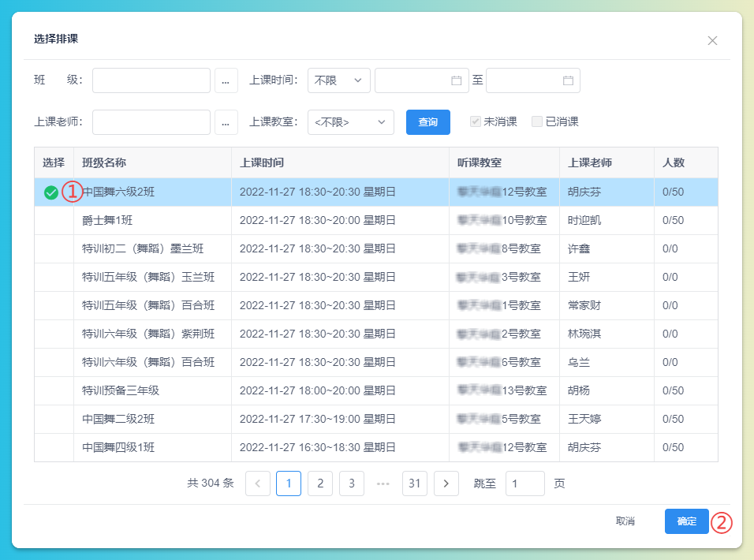754x560 pixels.
Task: Go to previous page arrow
Action: [x=258, y=483]
